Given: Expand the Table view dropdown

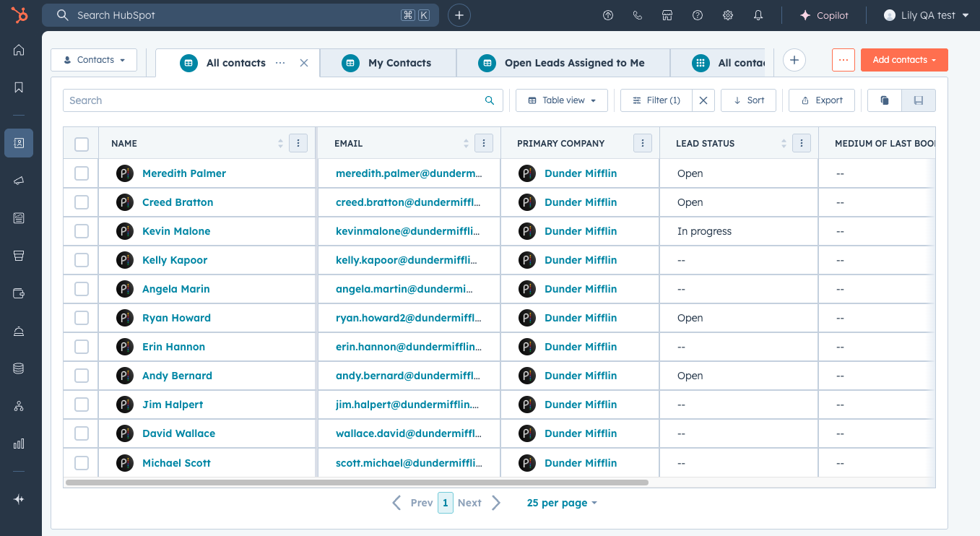Looking at the screenshot, I should [562, 100].
